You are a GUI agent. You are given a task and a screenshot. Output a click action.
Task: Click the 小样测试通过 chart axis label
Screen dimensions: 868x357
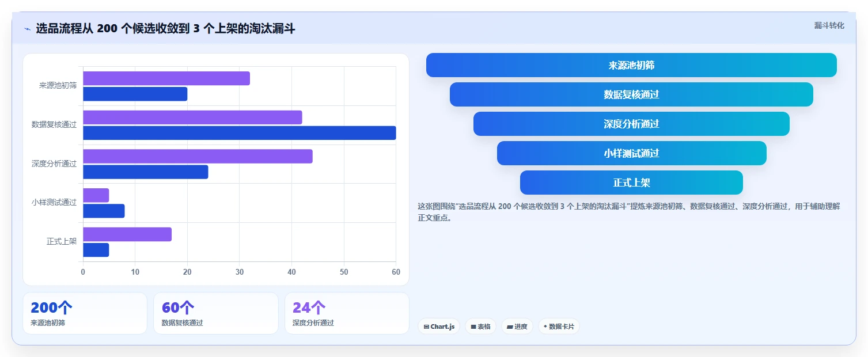54,203
